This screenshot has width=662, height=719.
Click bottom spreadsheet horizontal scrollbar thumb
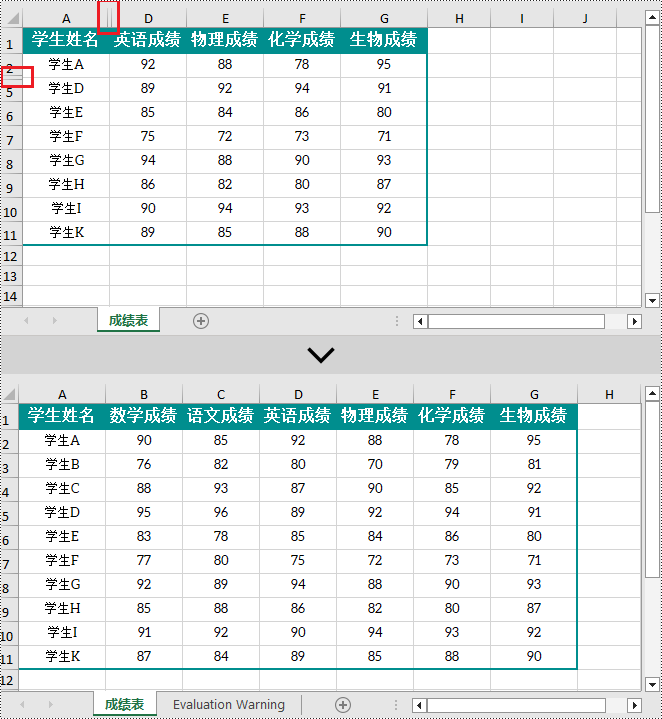pos(516,705)
